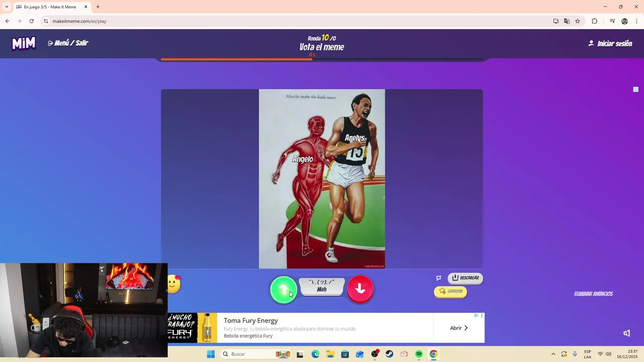644x362 pixels.
Task: Translate this page icon
Action: point(567,21)
